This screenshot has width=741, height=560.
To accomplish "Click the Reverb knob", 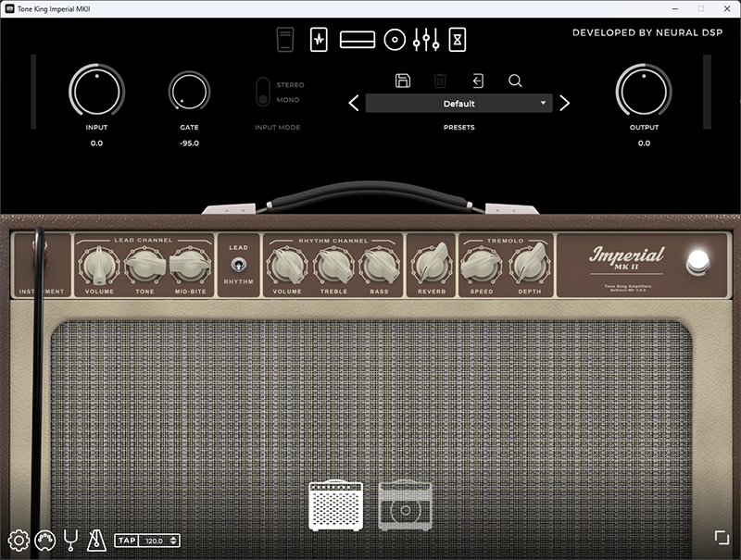I will coord(432,266).
